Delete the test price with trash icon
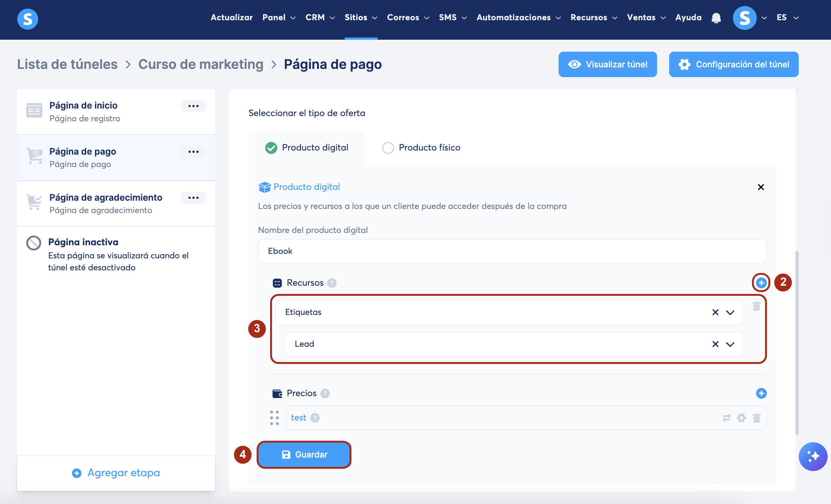 756,418
